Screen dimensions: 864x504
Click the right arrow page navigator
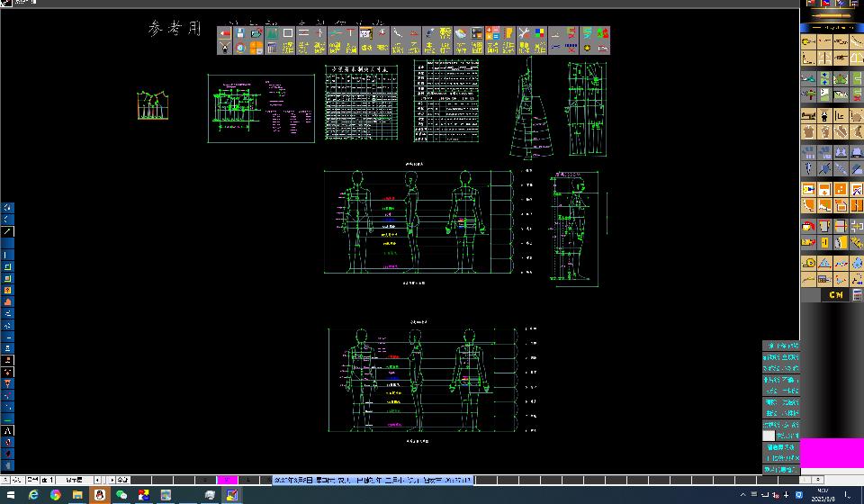pyautogui.click(x=111, y=480)
